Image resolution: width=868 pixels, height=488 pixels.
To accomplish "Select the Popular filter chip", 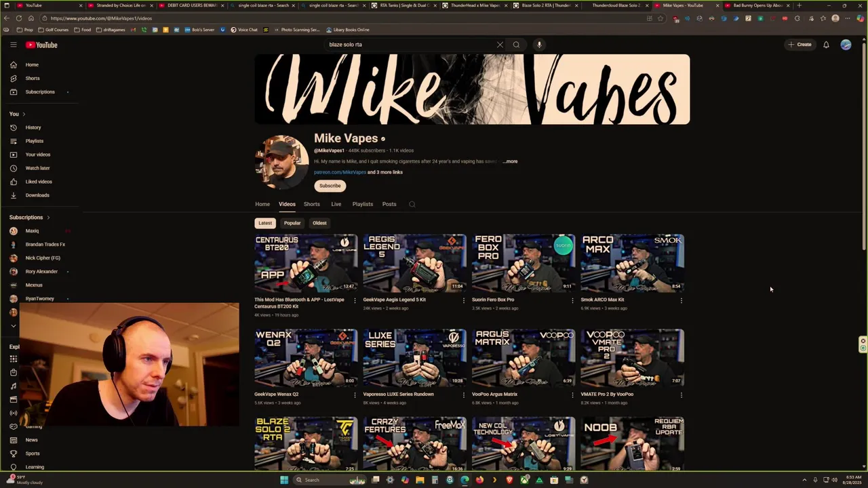I will click(292, 223).
